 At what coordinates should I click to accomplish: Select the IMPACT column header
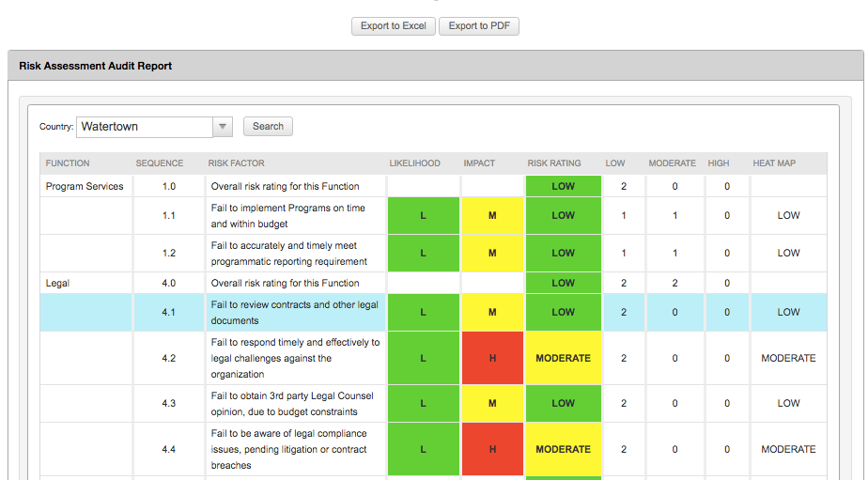479,163
